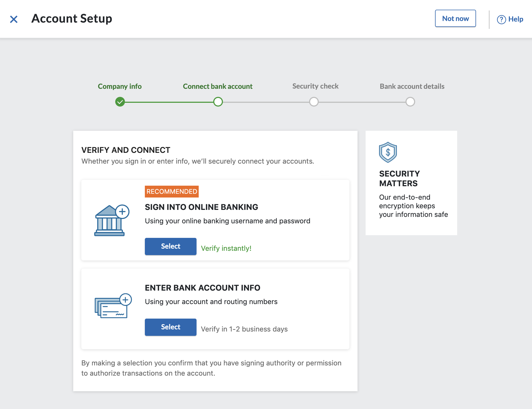Click the Account Setup title
532x409 pixels.
click(x=72, y=19)
